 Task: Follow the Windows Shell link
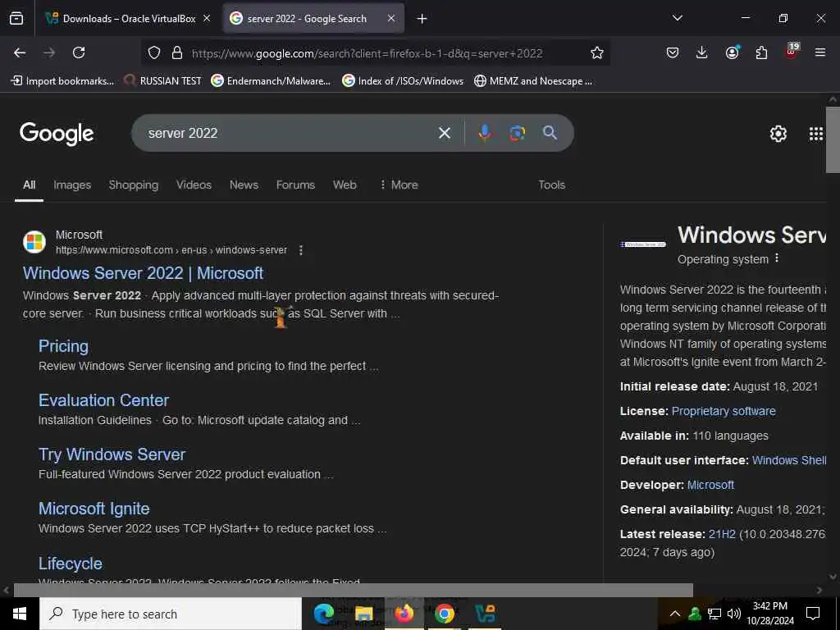(x=788, y=460)
